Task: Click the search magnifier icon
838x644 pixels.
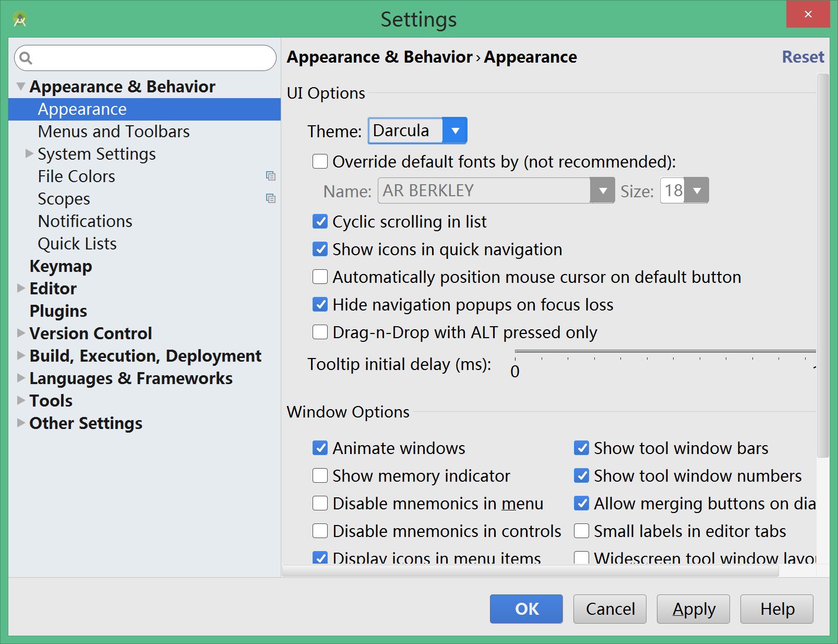Action: (x=26, y=58)
